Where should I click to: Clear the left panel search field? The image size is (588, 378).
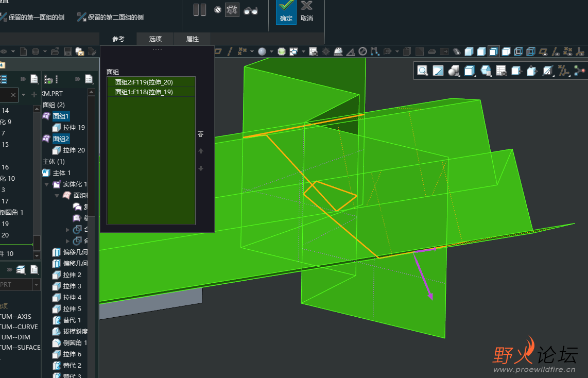pyautogui.click(x=13, y=95)
